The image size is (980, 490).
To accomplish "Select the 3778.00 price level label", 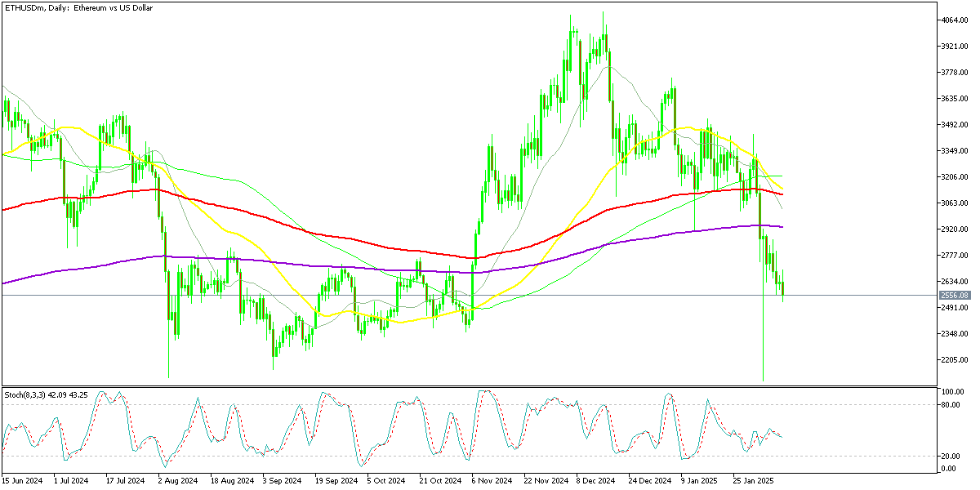I will [x=955, y=73].
